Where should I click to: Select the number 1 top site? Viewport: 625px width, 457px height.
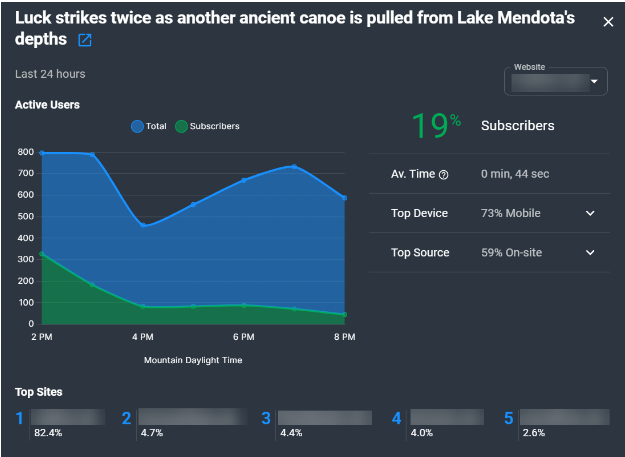[x=60, y=417]
